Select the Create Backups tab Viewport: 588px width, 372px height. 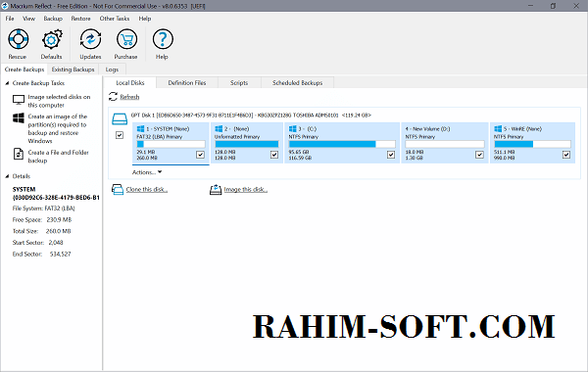[x=24, y=70]
